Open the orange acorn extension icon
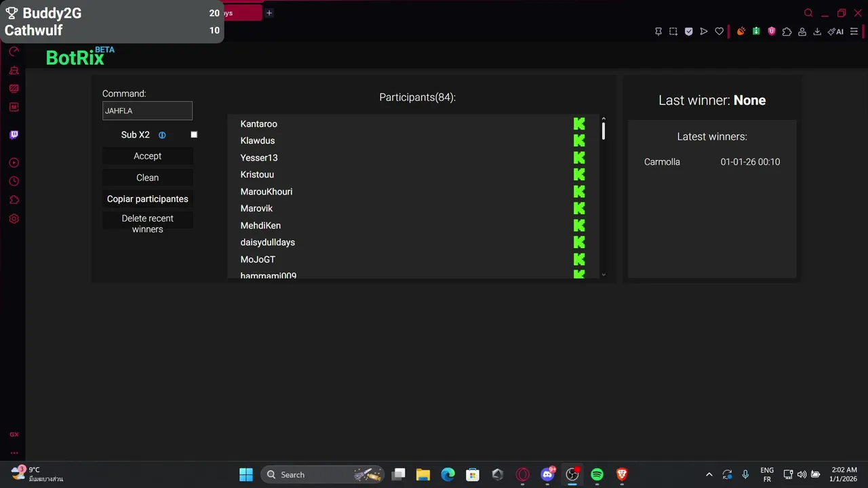868x488 pixels. pyautogui.click(x=741, y=31)
